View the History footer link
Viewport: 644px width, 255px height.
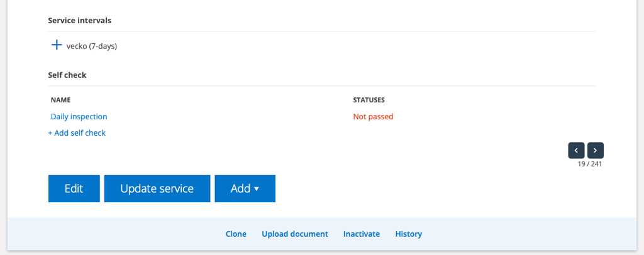pos(408,234)
